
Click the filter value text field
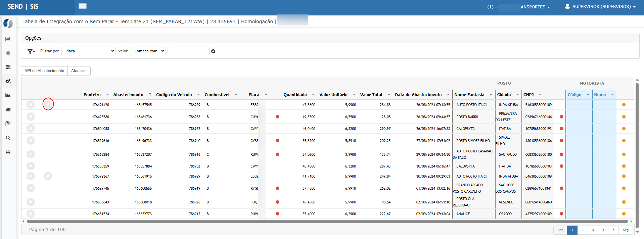[x=188, y=51]
